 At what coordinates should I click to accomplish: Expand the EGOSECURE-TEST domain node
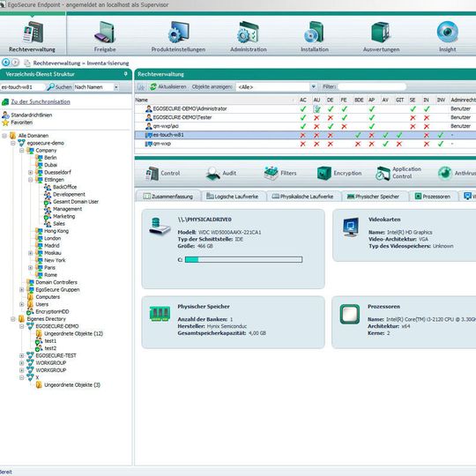tap(21, 355)
